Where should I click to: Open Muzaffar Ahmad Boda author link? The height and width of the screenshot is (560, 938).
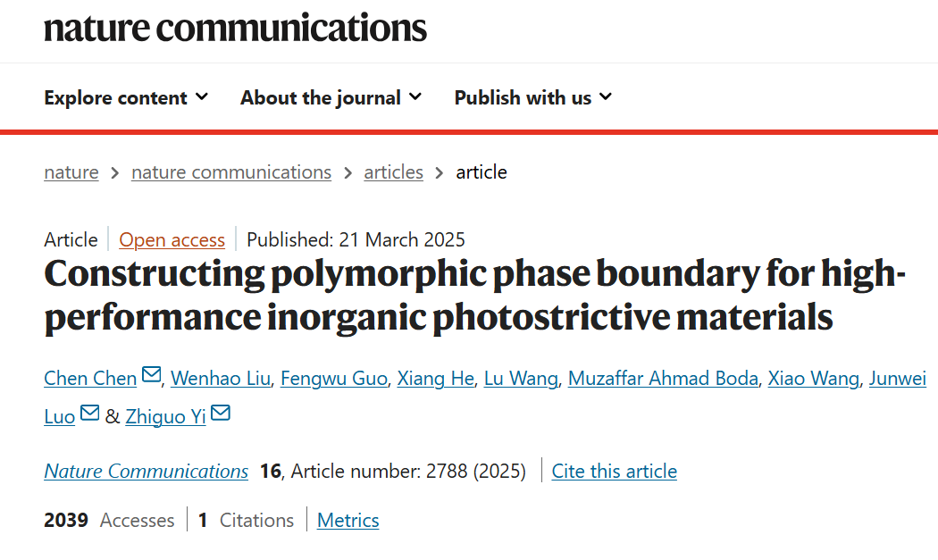tap(663, 378)
